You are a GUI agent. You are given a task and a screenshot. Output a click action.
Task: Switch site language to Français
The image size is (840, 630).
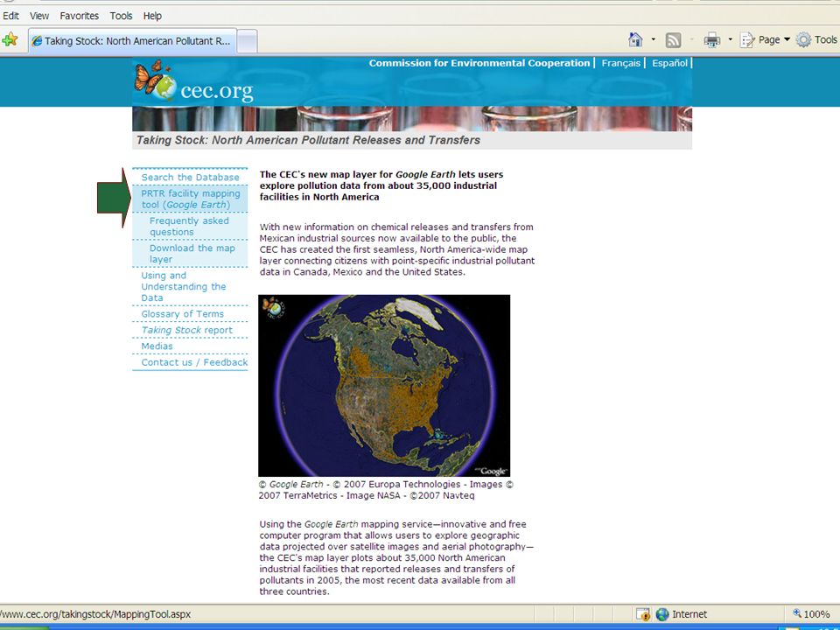(x=621, y=63)
